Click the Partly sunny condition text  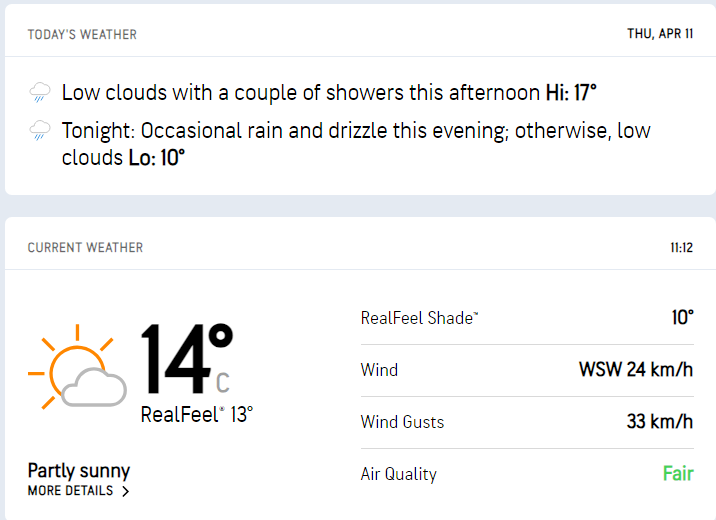(x=79, y=470)
